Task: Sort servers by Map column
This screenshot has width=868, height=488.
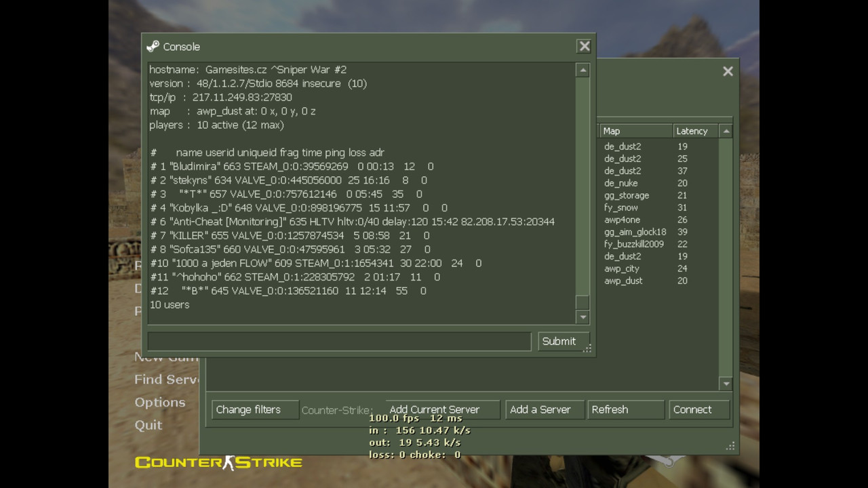Action: 635,131
